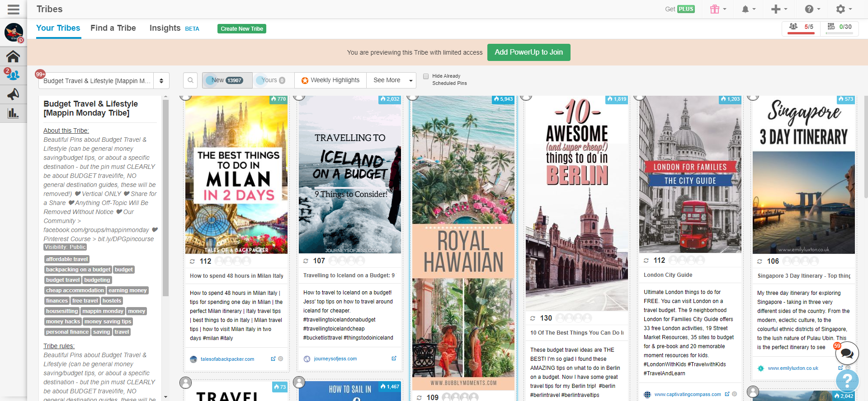Open the hamburger main menu
868x401 pixels.
pyautogui.click(x=13, y=9)
